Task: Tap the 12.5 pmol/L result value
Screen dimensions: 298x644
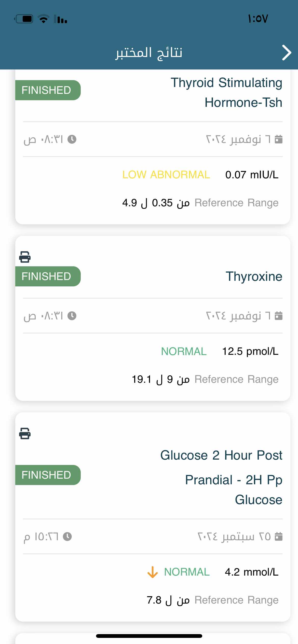Action: (x=250, y=351)
